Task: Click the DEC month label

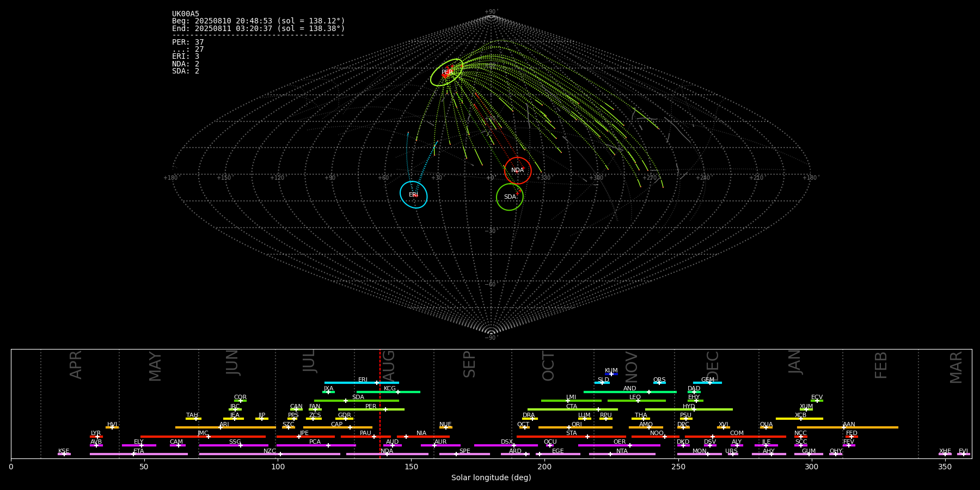Action: (713, 366)
